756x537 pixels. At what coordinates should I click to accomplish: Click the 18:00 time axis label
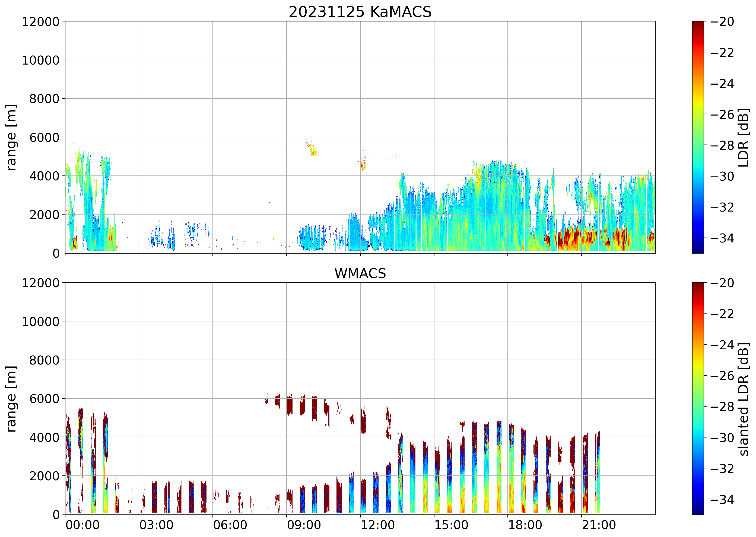525,525
